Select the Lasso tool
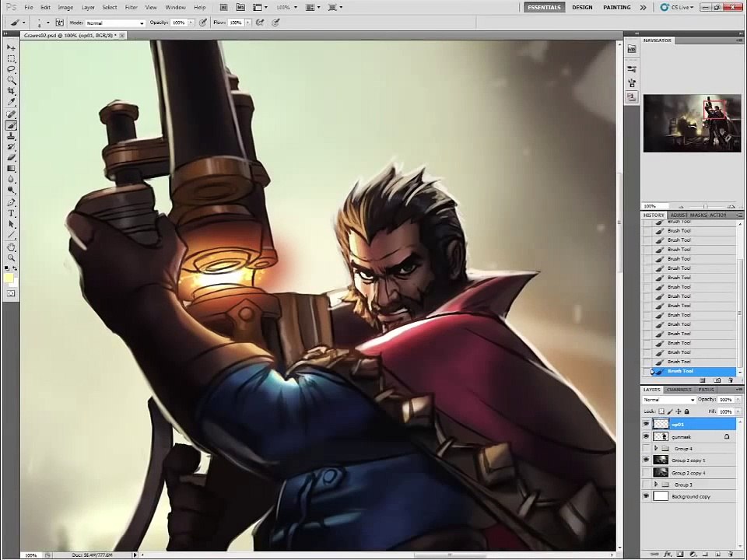The height and width of the screenshot is (560, 747). [11, 69]
